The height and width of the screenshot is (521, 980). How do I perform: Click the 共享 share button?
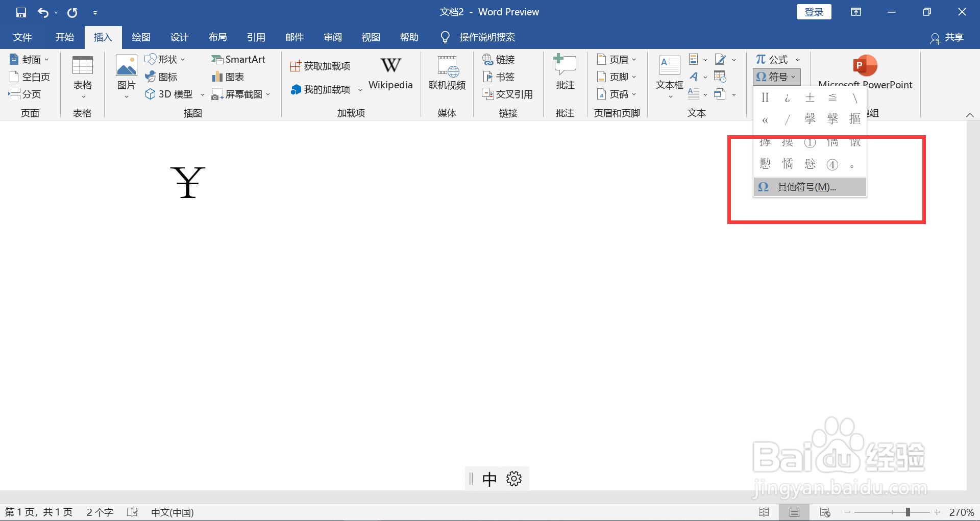coord(947,37)
